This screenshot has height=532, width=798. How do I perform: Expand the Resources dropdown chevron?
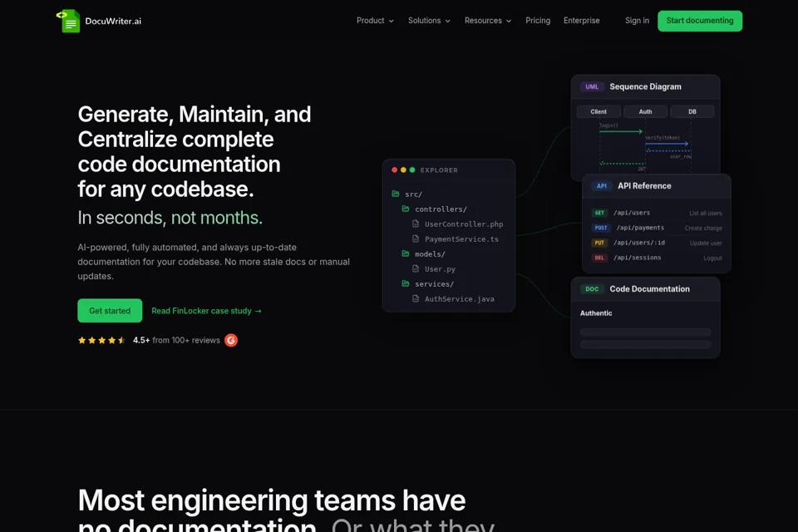point(509,21)
